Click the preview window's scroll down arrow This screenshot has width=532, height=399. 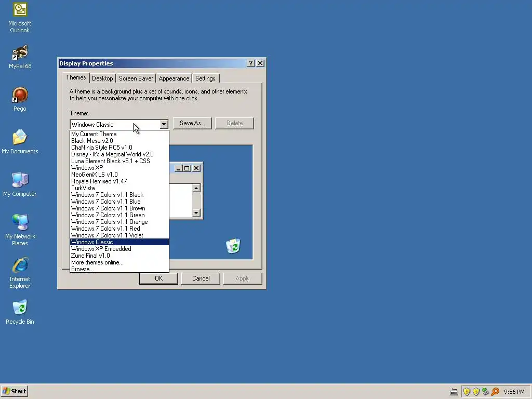click(196, 212)
